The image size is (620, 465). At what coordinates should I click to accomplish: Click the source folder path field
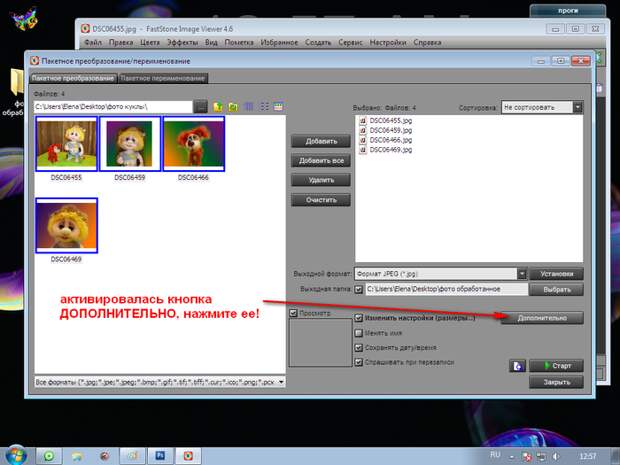tap(113, 107)
